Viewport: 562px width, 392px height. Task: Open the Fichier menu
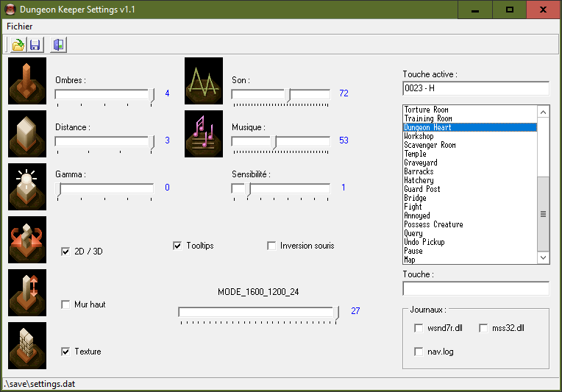(x=20, y=26)
